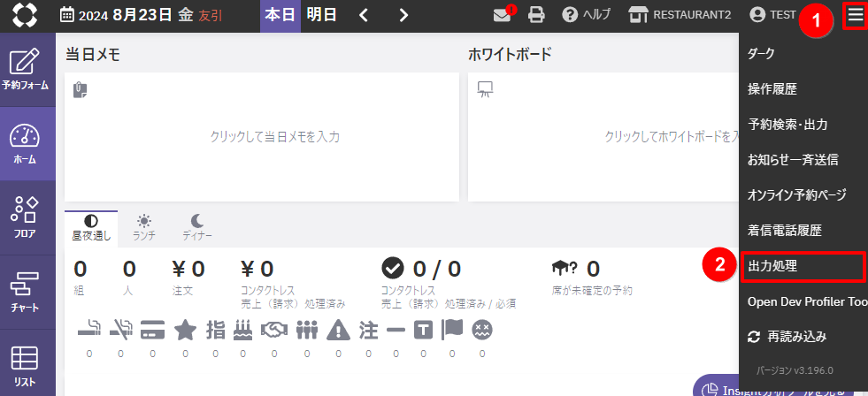This screenshot has height=396, width=868.
Task: Click the 明日 (tomorrow) button
Action: 321,15
